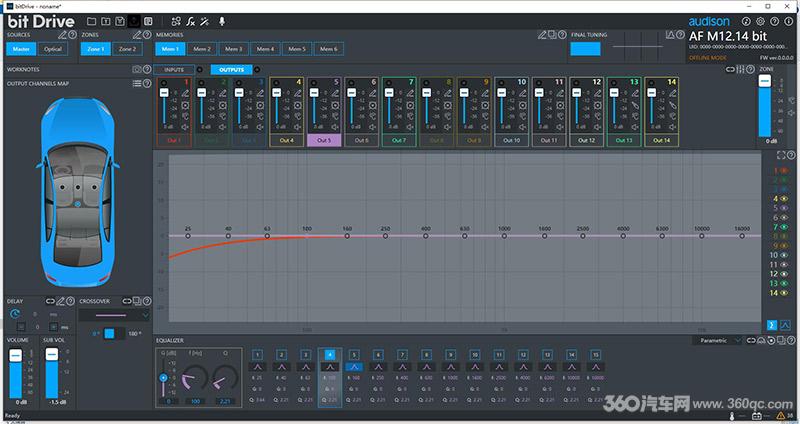This screenshot has height=424, width=800.
Task: Click the pencil icon on output channel 4
Action: click(x=297, y=93)
